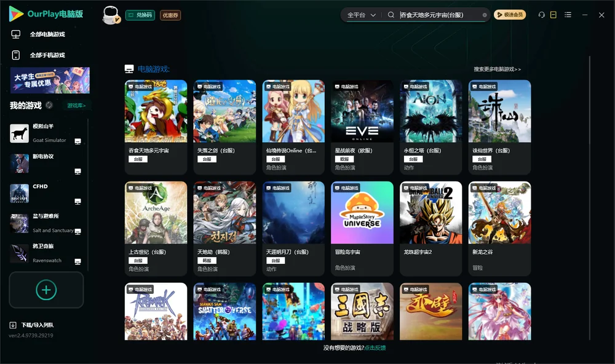Open the user avatar profile
615x364 pixels.
point(111,15)
